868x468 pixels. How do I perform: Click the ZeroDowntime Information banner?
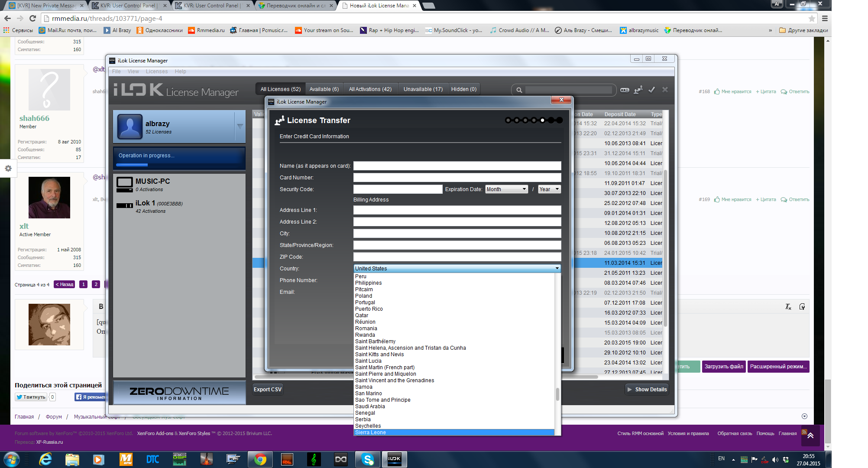179,393
